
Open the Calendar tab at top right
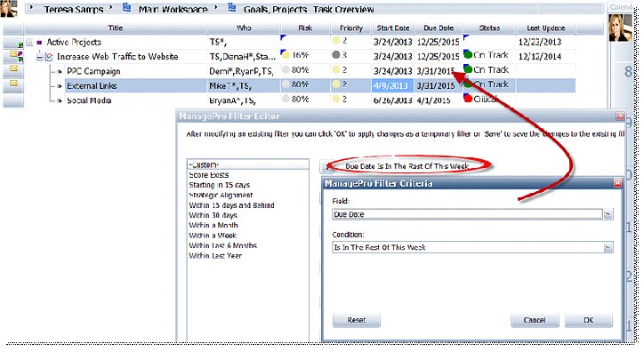point(620,7)
